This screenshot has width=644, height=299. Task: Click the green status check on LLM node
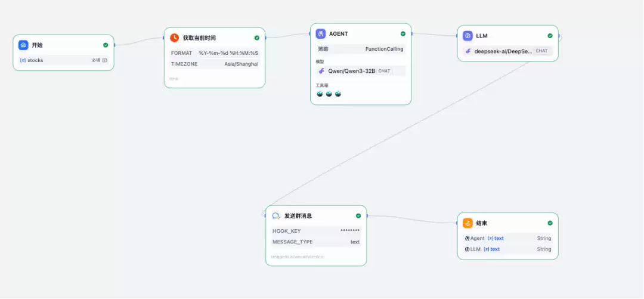[550, 36]
